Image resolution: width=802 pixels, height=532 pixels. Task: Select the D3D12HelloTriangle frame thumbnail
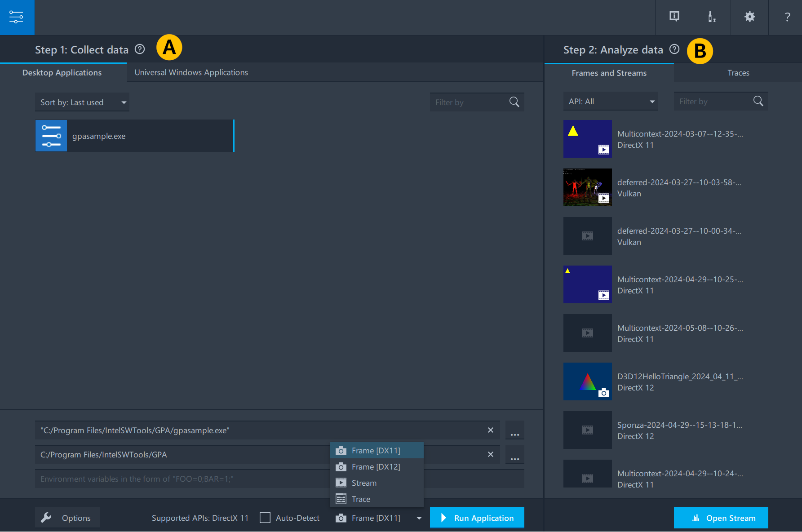(x=587, y=381)
